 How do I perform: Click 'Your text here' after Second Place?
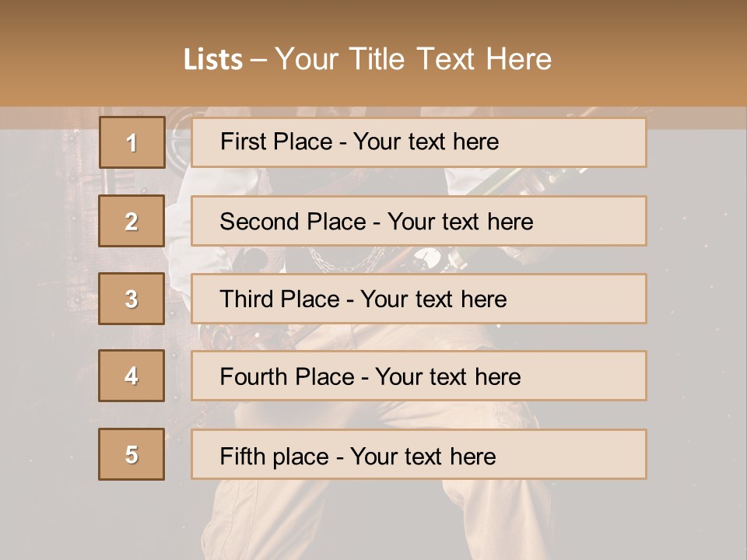point(460,222)
